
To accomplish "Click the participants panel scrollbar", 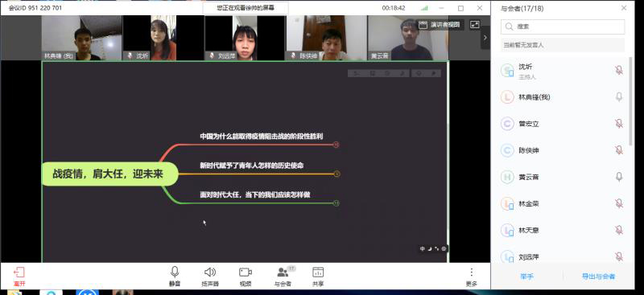I will click(x=631, y=100).
